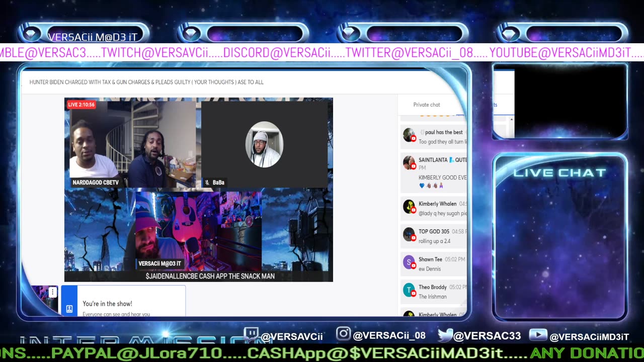This screenshot has width=644, height=362.
Task: Click the username Shawn Tee
Action: 430,259
